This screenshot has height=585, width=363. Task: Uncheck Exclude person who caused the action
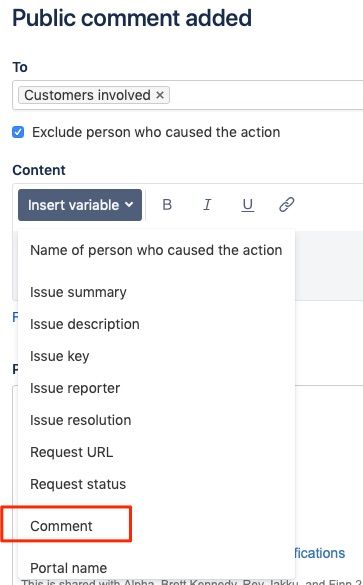pyautogui.click(x=18, y=132)
